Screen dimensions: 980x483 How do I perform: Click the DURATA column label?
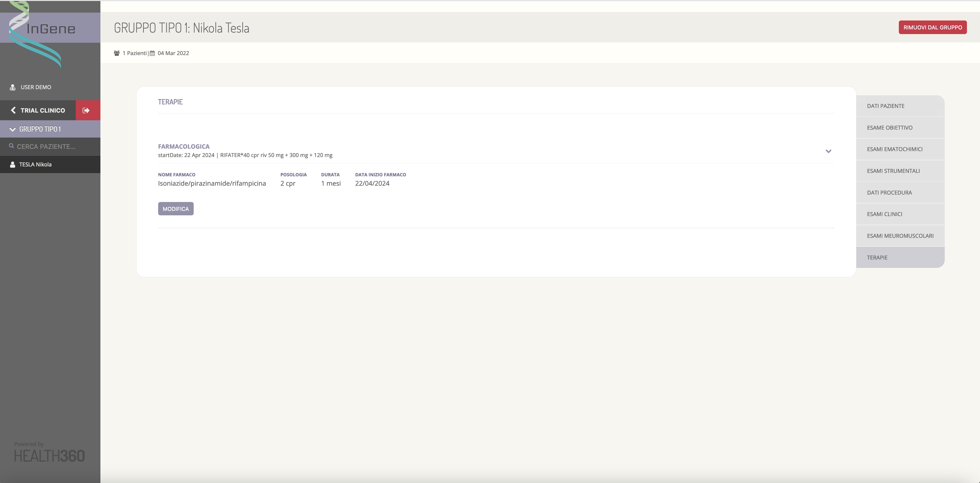coord(330,175)
